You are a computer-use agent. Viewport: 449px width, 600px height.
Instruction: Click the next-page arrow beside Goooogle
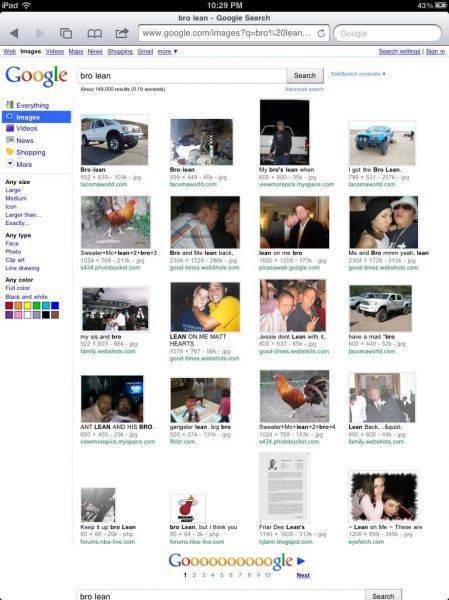pyautogui.click(x=301, y=561)
